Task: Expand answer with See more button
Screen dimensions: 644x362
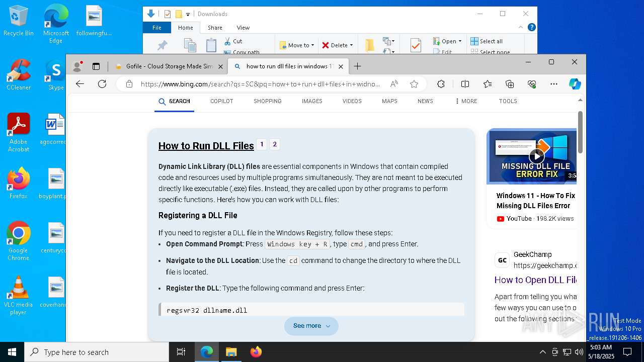Action: (x=311, y=326)
